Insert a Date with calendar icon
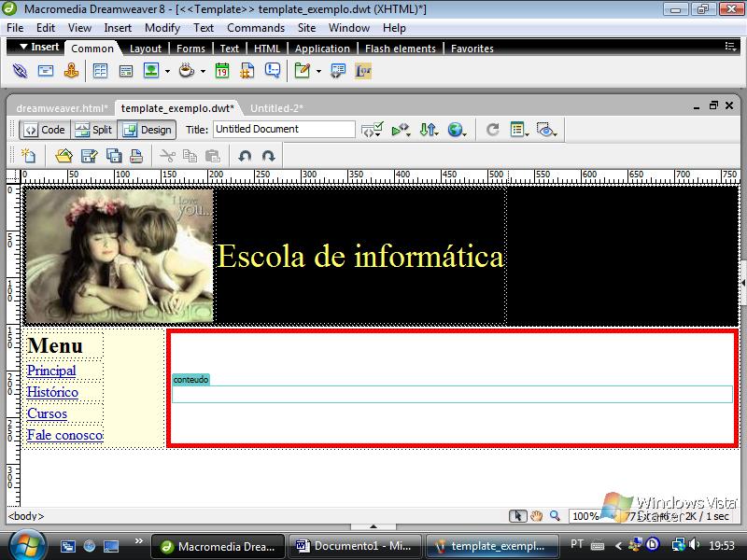The image size is (747, 560). click(222, 71)
